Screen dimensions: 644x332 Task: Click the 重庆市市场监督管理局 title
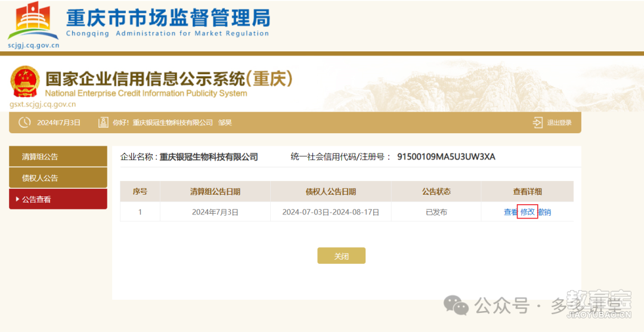click(168, 17)
